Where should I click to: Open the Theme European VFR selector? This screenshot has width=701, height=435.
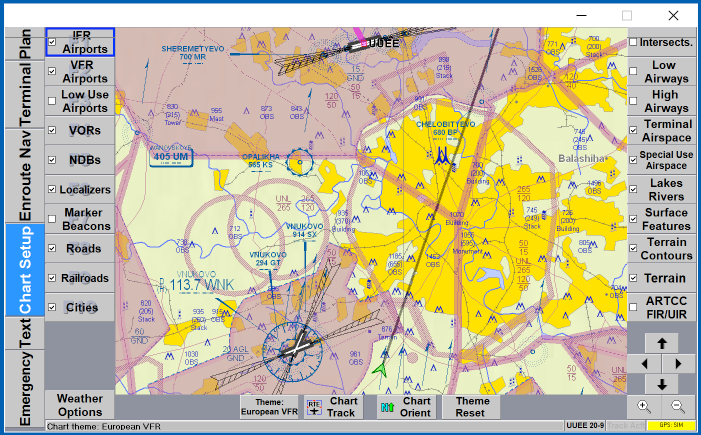point(269,406)
